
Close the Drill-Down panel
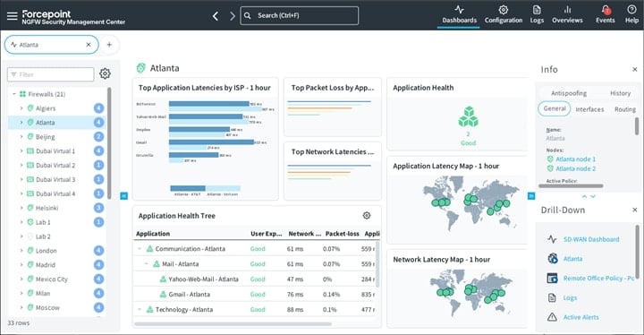[x=634, y=210]
